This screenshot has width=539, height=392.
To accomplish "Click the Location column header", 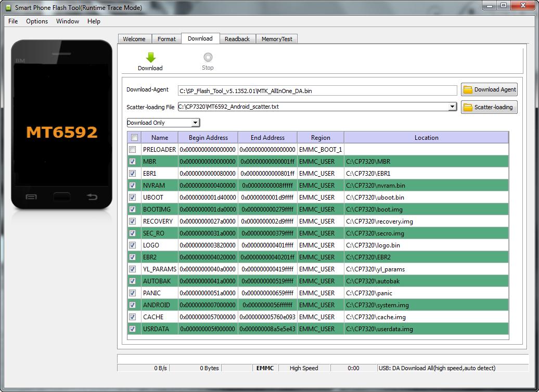I will click(x=426, y=137).
